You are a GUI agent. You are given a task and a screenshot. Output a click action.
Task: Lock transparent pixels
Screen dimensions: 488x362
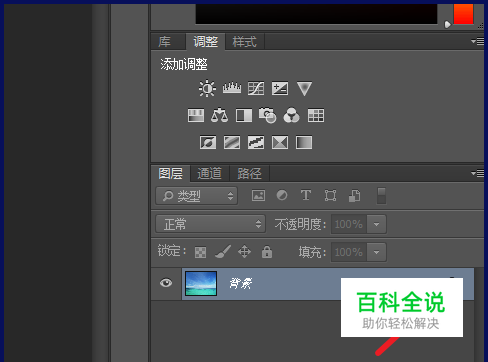pos(200,252)
